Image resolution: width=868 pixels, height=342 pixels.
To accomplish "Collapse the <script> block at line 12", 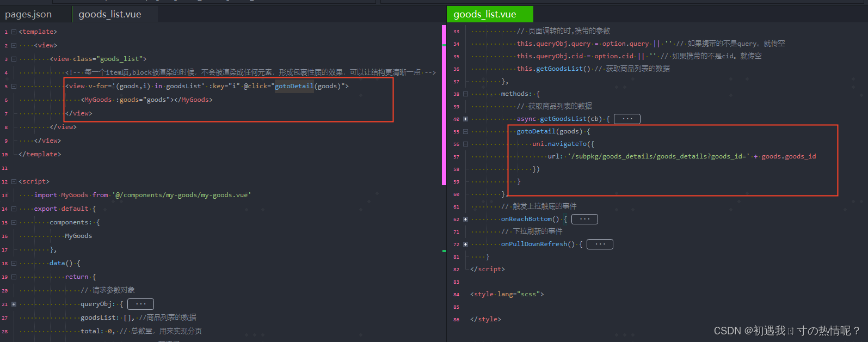I will [x=14, y=182].
